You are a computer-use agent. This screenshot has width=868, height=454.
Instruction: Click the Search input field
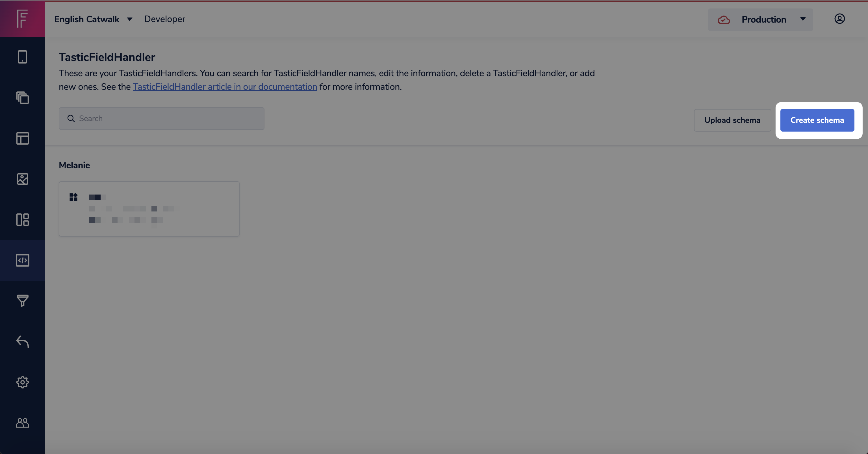tap(162, 119)
